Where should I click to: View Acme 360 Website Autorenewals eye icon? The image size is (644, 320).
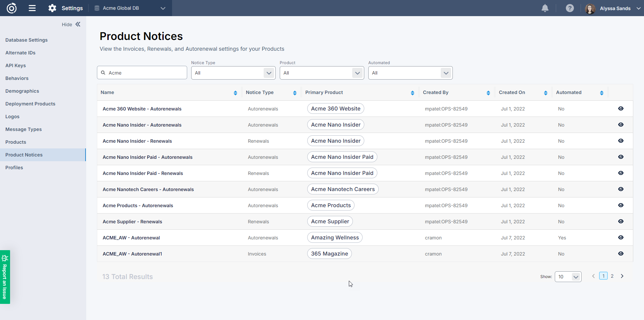coord(621,108)
